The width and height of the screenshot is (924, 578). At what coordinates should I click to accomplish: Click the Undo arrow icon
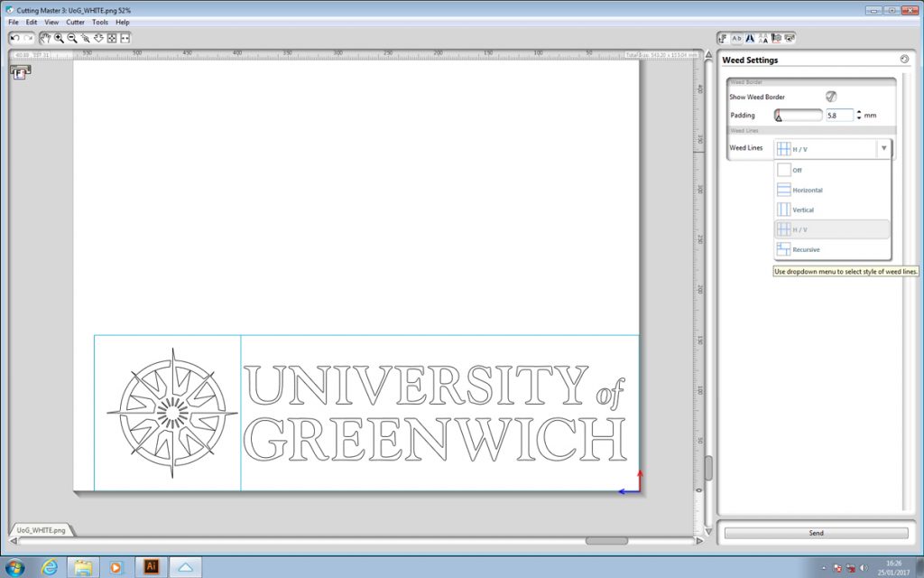tap(15, 38)
